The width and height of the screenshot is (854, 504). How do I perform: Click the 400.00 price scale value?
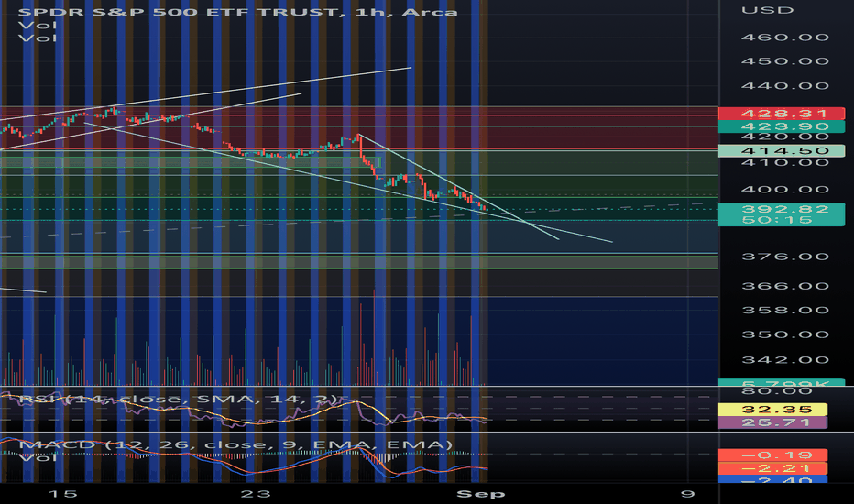[785, 190]
